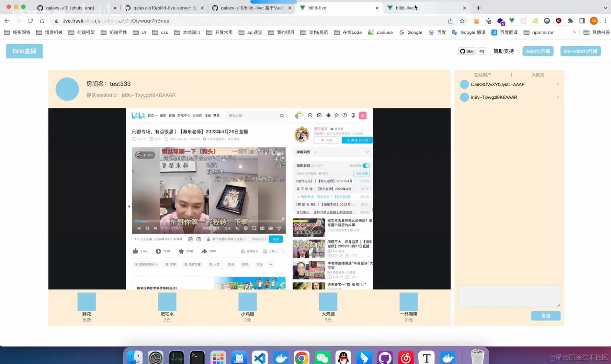
Task: Open the uBlock Origin extension
Action: coord(558,21)
